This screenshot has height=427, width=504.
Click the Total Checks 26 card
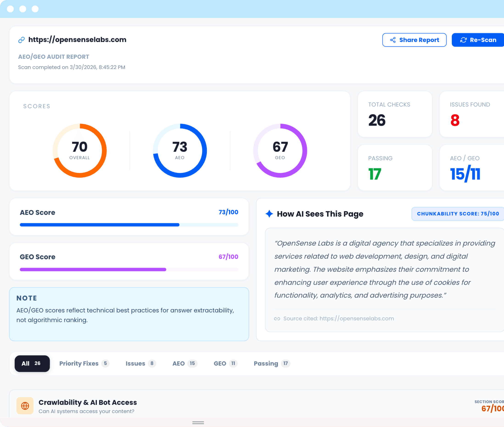[x=395, y=114]
